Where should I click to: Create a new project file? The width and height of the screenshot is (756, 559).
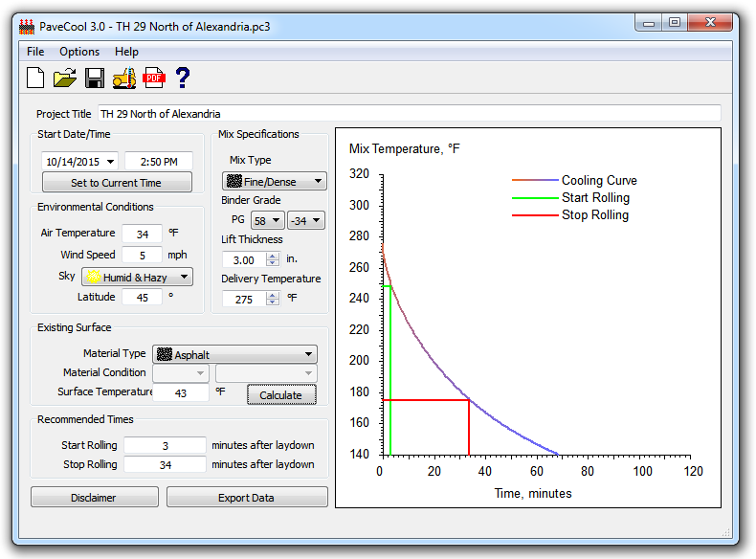coord(35,78)
